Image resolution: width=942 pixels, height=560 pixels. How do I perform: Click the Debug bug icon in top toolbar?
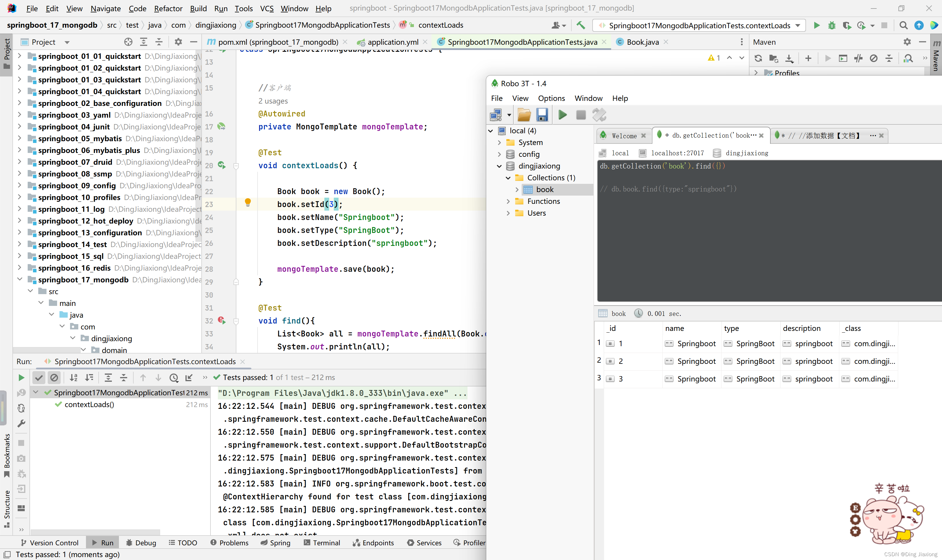(831, 25)
